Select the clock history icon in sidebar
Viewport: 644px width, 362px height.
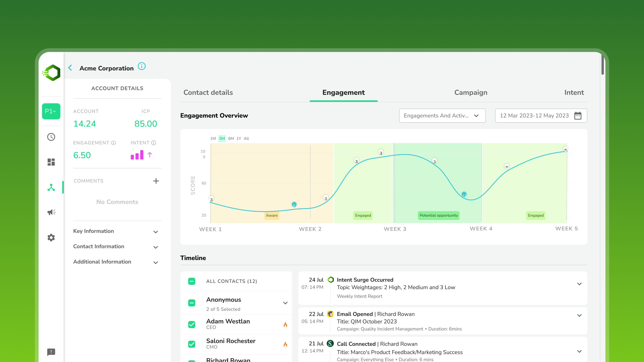coord(51,137)
